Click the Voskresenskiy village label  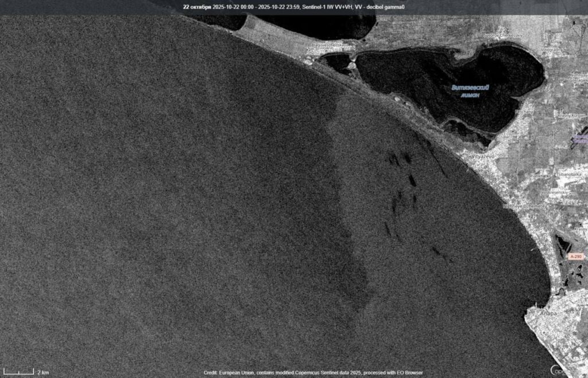point(554,193)
